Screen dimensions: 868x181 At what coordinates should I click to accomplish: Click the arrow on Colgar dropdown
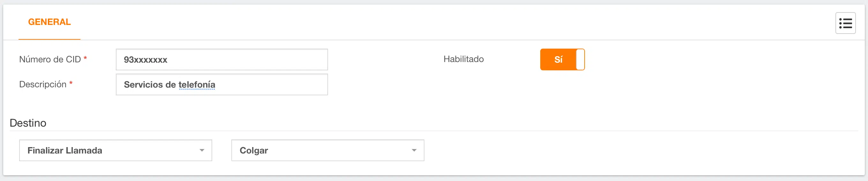(414, 150)
